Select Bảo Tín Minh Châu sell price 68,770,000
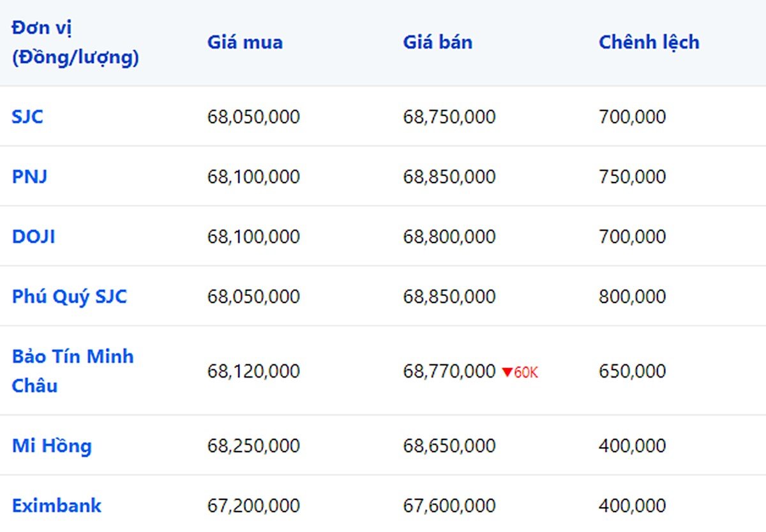The height and width of the screenshot is (532, 766). [x=449, y=371]
